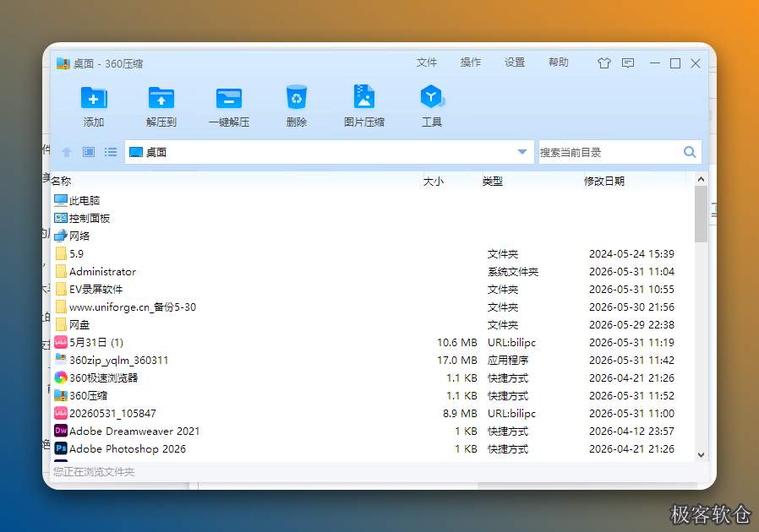The image size is (759, 532).
Task: Switch to list detail view mode
Action: pos(111,152)
